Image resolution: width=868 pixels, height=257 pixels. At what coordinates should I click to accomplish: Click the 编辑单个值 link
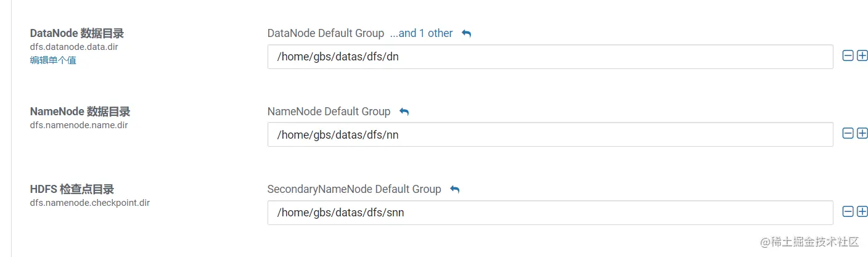click(x=53, y=60)
